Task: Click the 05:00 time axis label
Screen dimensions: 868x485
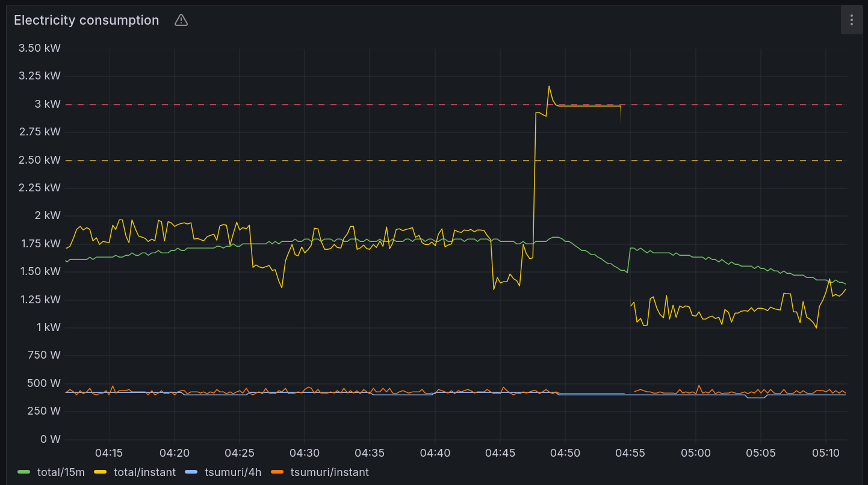Action: [x=695, y=453]
